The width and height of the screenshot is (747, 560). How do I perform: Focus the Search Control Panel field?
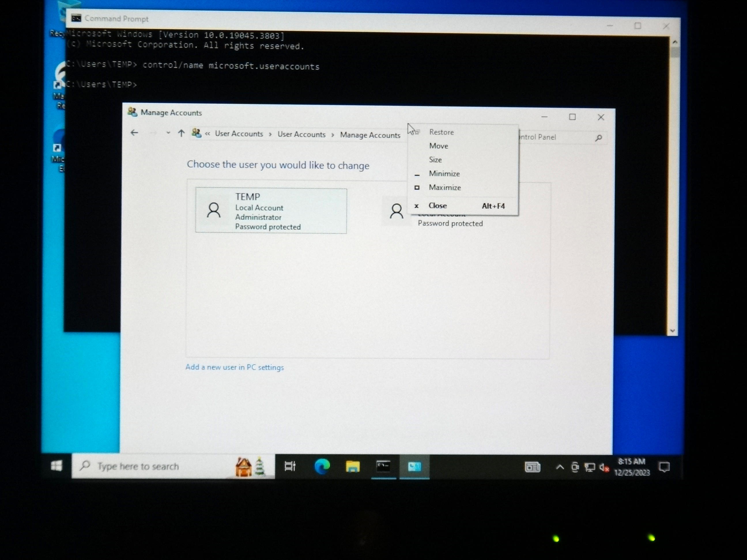tap(562, 137)
